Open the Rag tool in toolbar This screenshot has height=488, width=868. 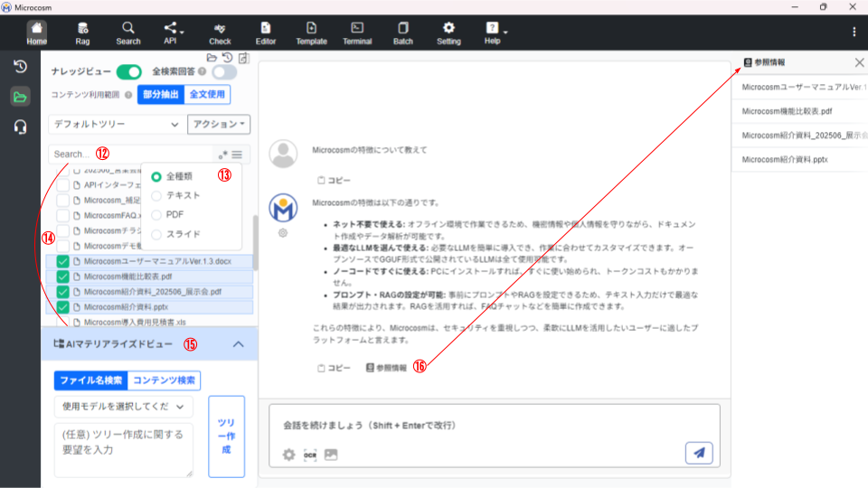coord(82,33)
